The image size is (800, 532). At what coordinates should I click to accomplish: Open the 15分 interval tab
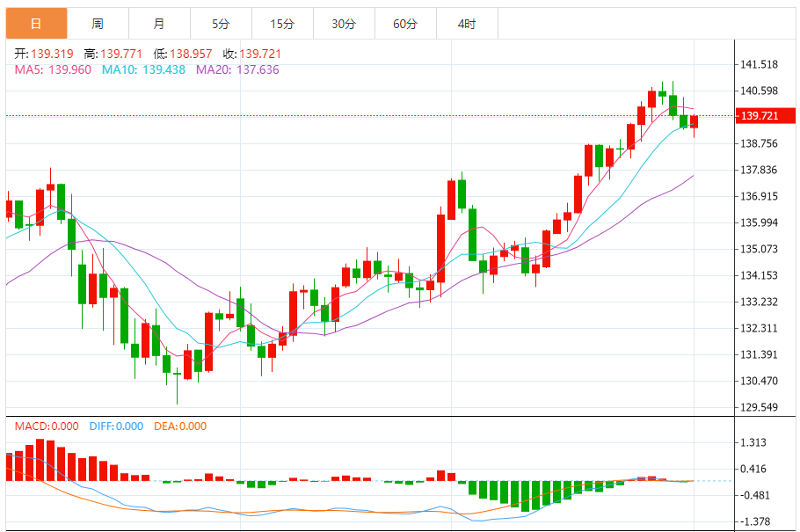[282, 24]
